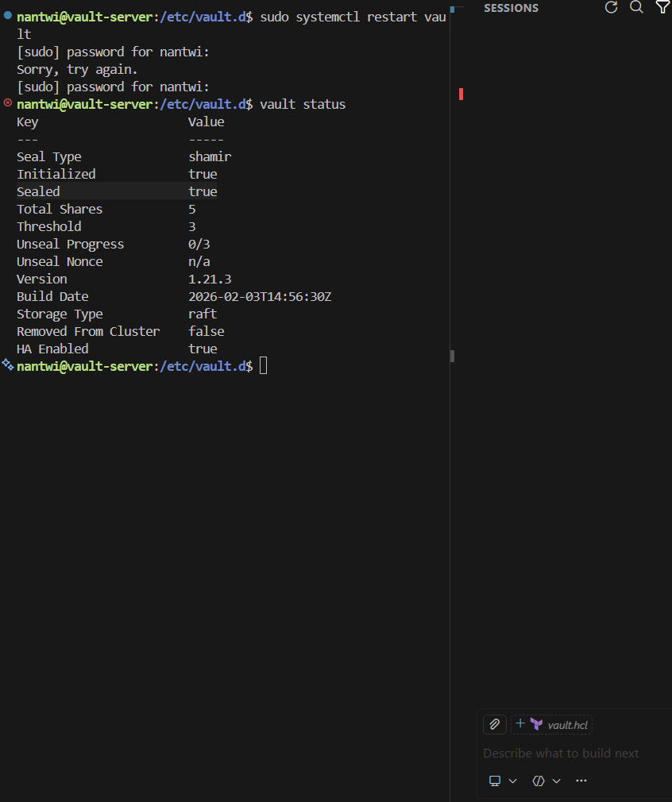
Task: Click the terminal scrollbar thumb
Action: click(452, 357)
